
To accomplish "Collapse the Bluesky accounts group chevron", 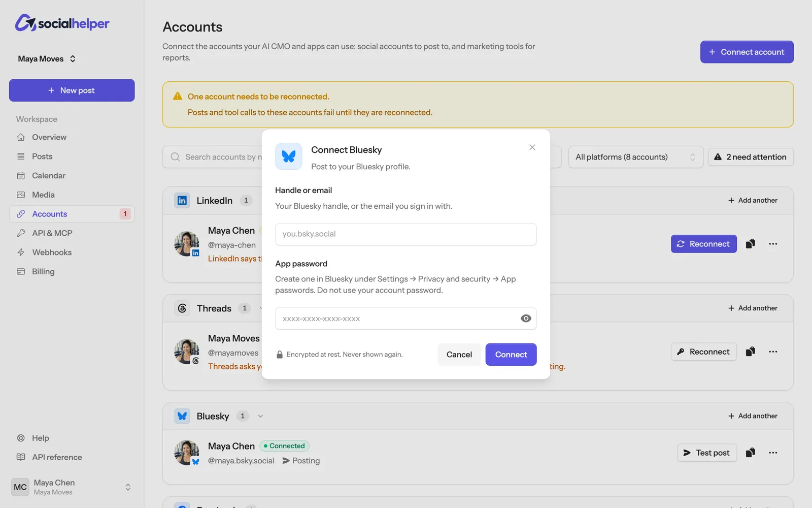I will [260, 416].
